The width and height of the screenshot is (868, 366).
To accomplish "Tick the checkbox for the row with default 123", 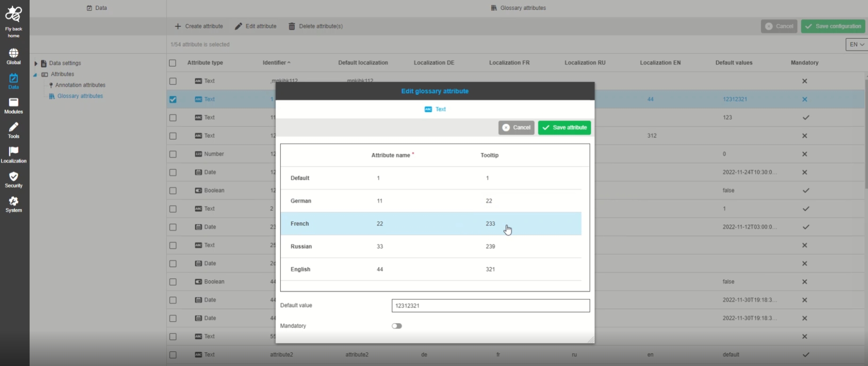I will coord(173,117).
